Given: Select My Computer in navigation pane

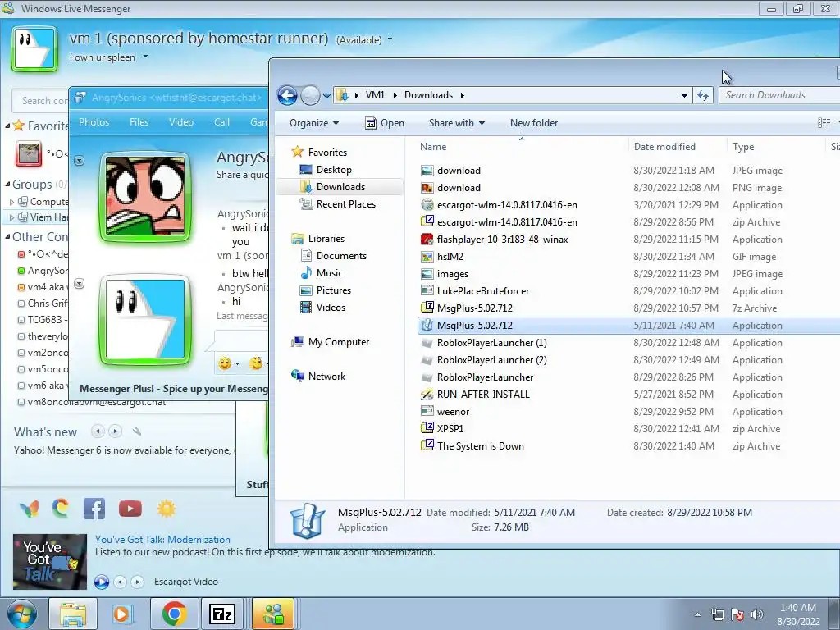Looking at the screenshot, I should 338,342.
